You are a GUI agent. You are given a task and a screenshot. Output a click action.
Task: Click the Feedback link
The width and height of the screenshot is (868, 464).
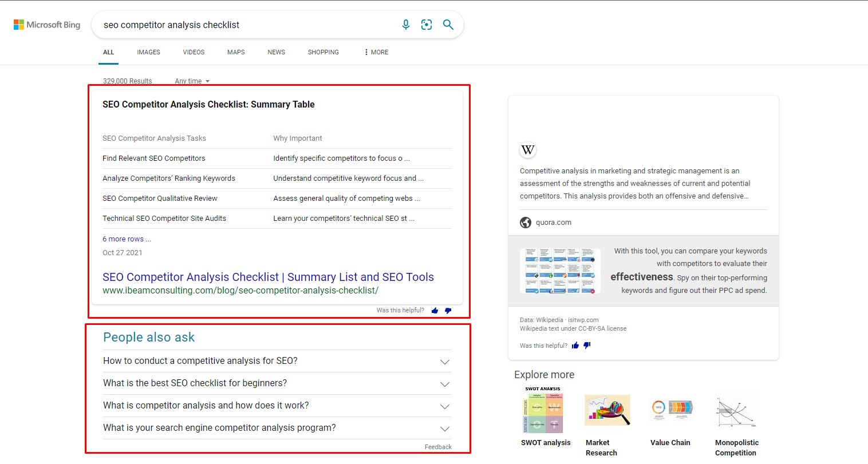pos(438,447)
